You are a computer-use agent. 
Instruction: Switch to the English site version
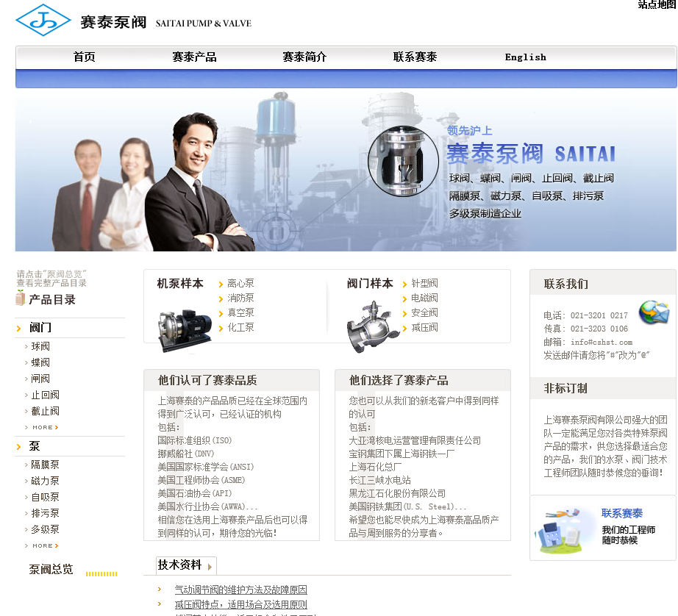pos(525,57)
